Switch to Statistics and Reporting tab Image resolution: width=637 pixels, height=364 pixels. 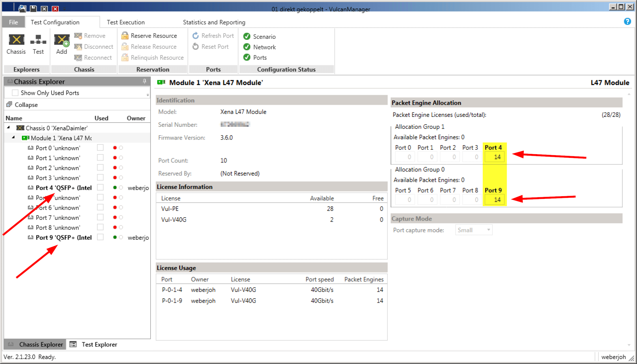[214, 22]
